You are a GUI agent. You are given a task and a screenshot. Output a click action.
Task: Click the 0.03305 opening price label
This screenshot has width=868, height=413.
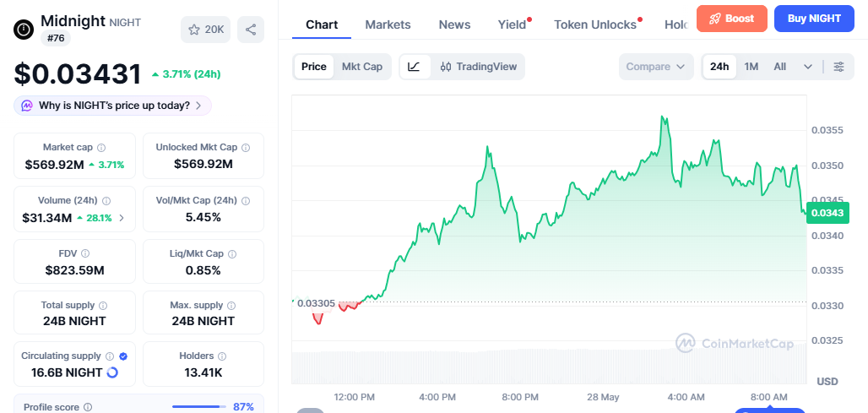point(316,303)
